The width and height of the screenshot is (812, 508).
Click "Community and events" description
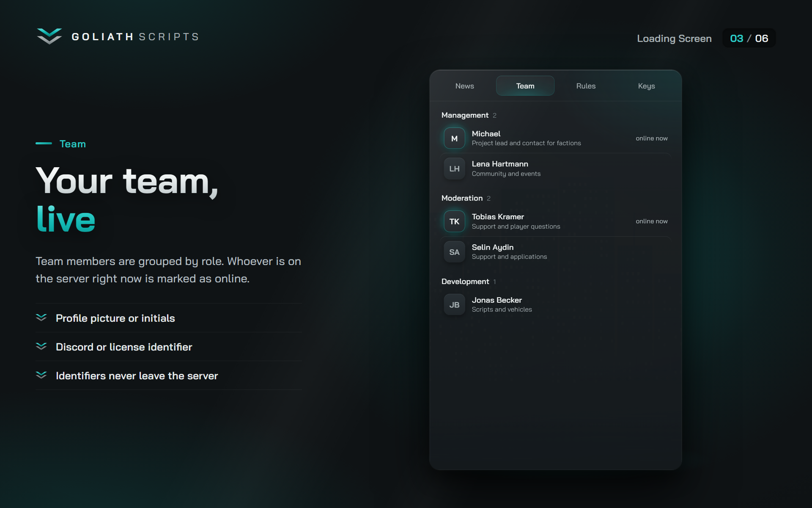tap(506, 174)
